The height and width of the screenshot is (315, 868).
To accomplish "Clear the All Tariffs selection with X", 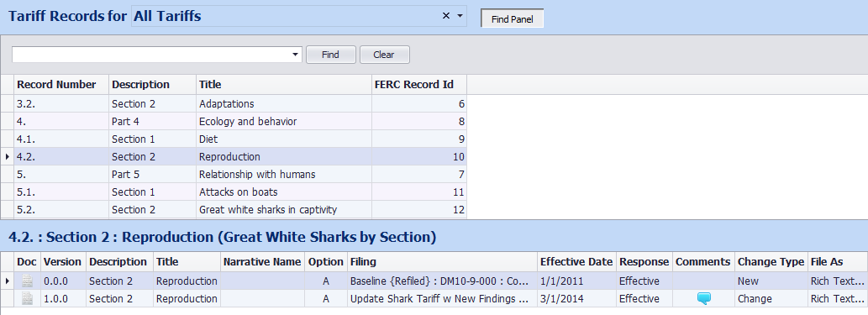I will coord(445,16).
